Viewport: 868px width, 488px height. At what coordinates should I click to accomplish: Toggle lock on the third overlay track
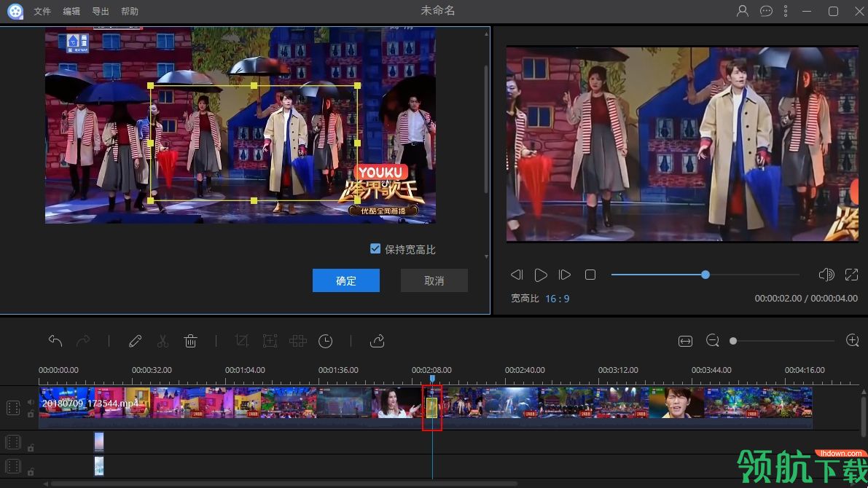(31, 472)
